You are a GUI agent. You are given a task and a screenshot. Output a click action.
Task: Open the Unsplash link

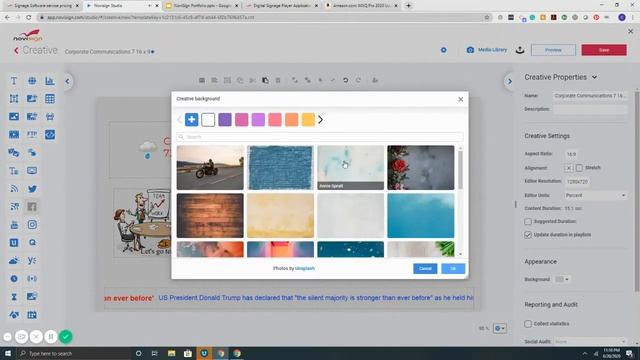coord(304,268)
